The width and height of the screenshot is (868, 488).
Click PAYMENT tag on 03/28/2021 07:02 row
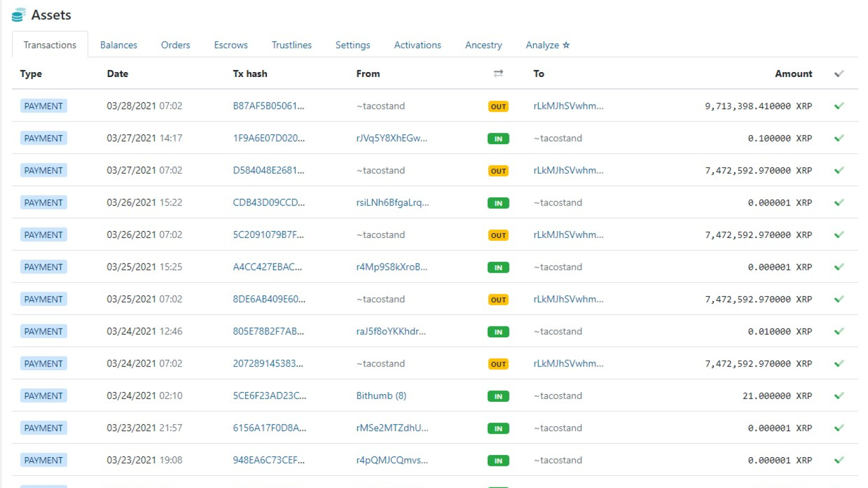pyautogui.click(x=43, y=106)
